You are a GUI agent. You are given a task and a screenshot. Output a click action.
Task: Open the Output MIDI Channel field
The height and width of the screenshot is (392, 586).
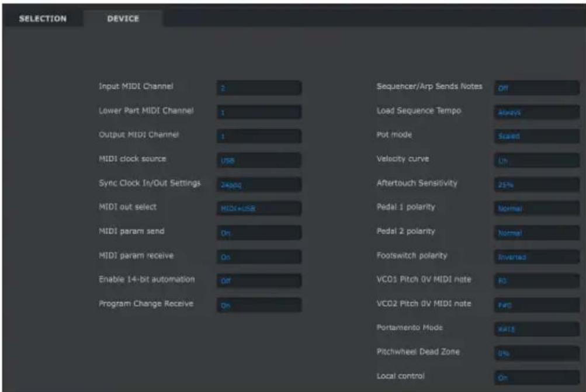(259, 136)
